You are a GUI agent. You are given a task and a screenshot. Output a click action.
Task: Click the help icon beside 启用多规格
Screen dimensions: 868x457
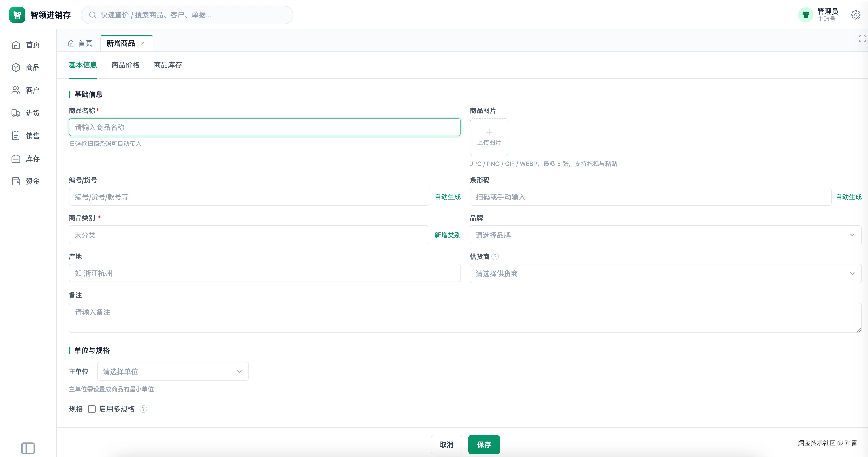click(x=143, y=409)
